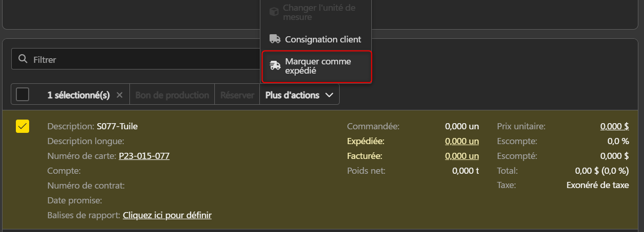Expand the Plus d'actions dropdown chevron
The image size is (644, 232).
[329, 95]
